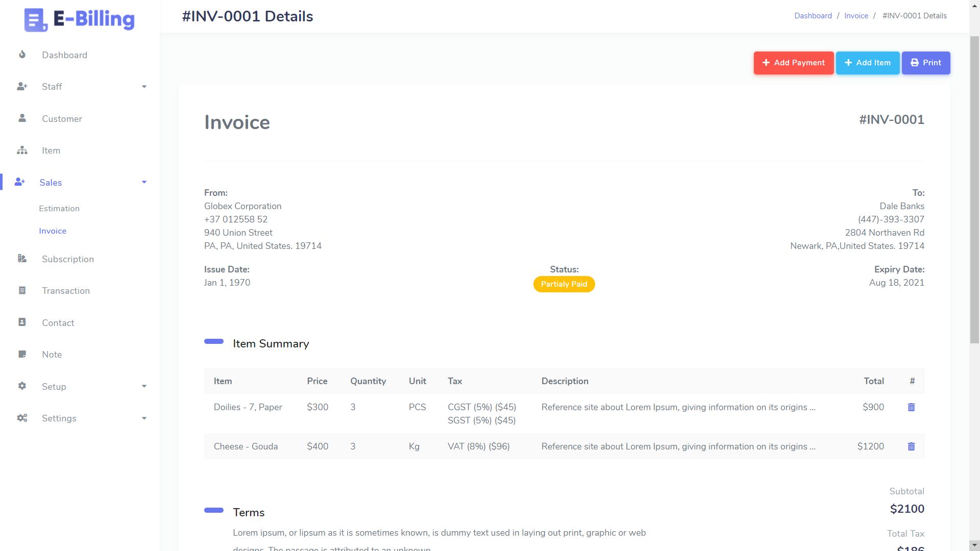This screenshot has height=551, width=980.
Task: Collapse the Sales submenu arrow
Action: click(x=144, y=182)
